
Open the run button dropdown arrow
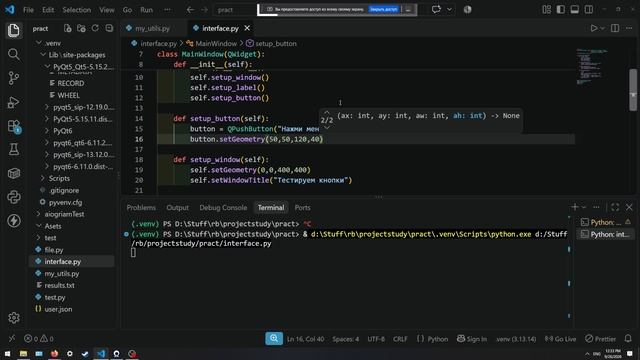(x=602, y=28)
